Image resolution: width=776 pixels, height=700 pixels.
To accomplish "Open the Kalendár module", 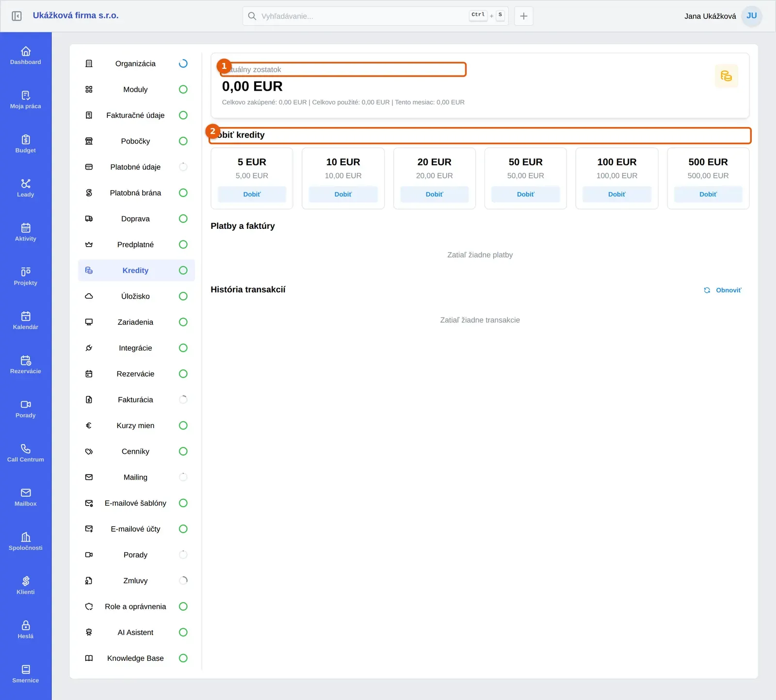I will [26, 320].
